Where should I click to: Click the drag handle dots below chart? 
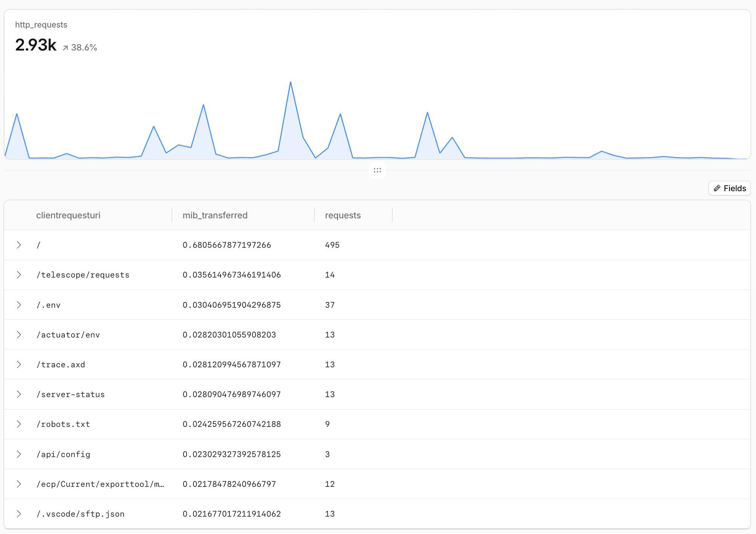tap(377, 170)
